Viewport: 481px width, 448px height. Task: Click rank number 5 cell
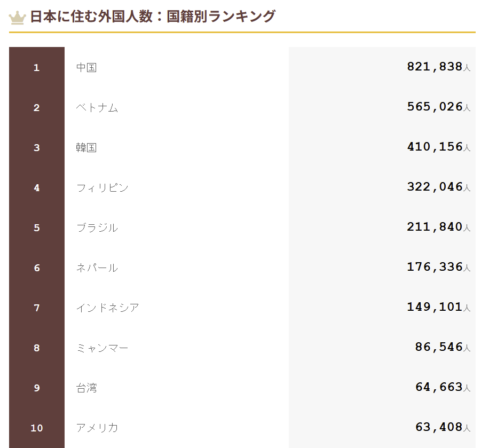tap(37, 227)
